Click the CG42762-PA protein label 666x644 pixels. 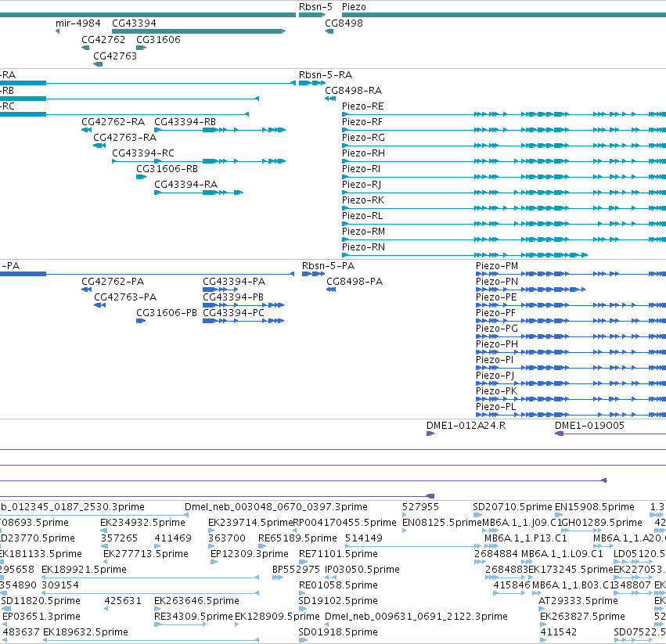point(113,282)
